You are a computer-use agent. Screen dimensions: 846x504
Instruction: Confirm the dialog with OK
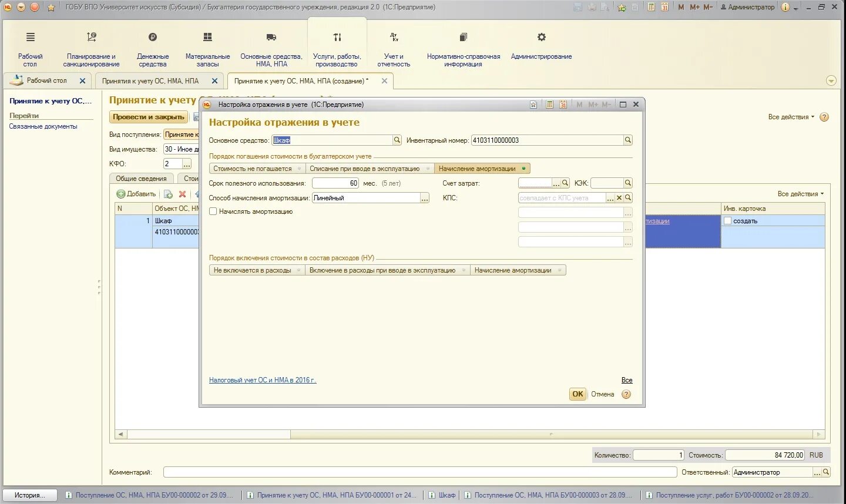click(x=578, y=394)
